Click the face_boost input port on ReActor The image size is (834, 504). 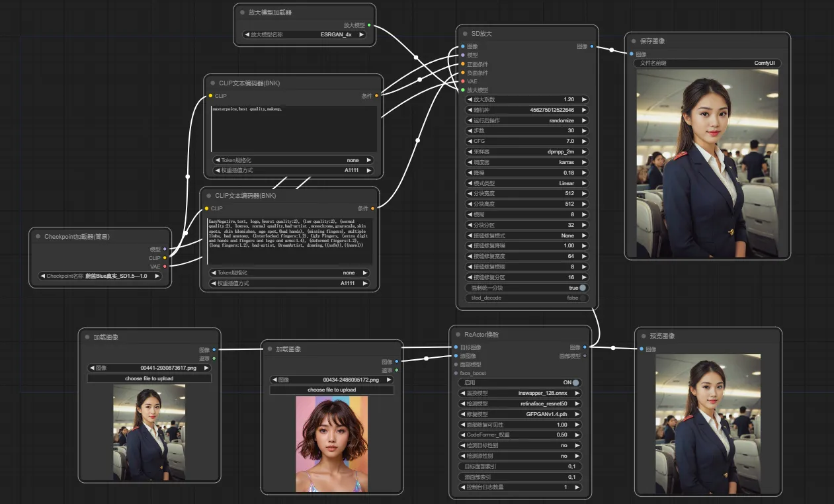click(x=455, y=373)
